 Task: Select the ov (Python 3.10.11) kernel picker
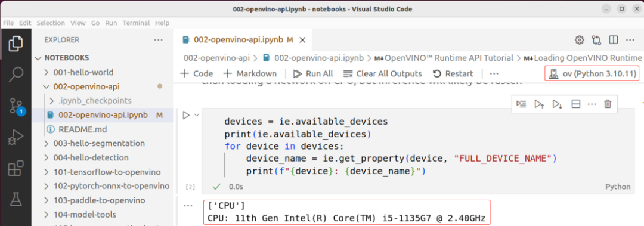592,74
